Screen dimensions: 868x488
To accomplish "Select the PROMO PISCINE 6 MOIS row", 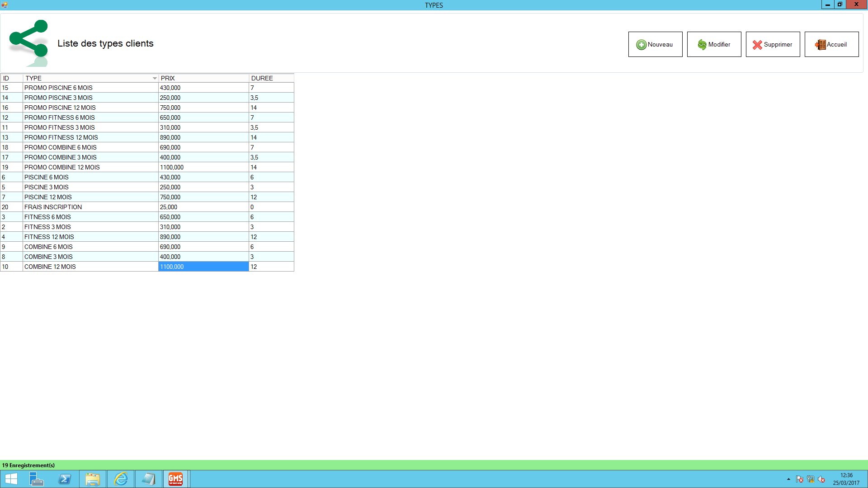I will 90,88.
